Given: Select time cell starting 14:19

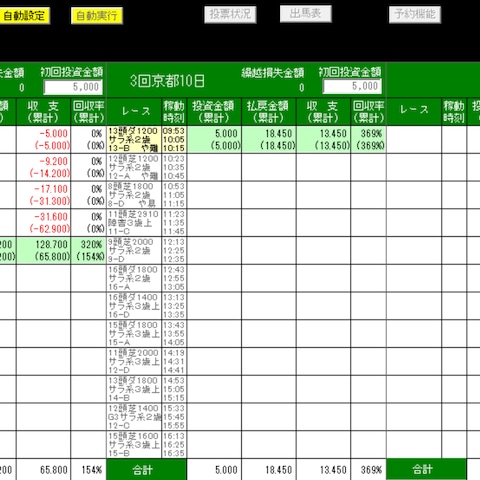Looking at the screenshot, I should pos(174,361).
